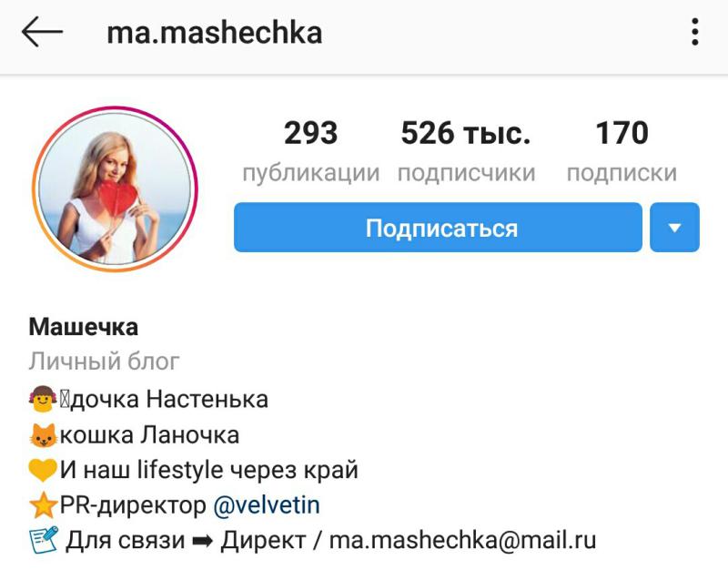Tap the Личный блог category label
This screenshot has height=580, width=728.
(104, 361)
